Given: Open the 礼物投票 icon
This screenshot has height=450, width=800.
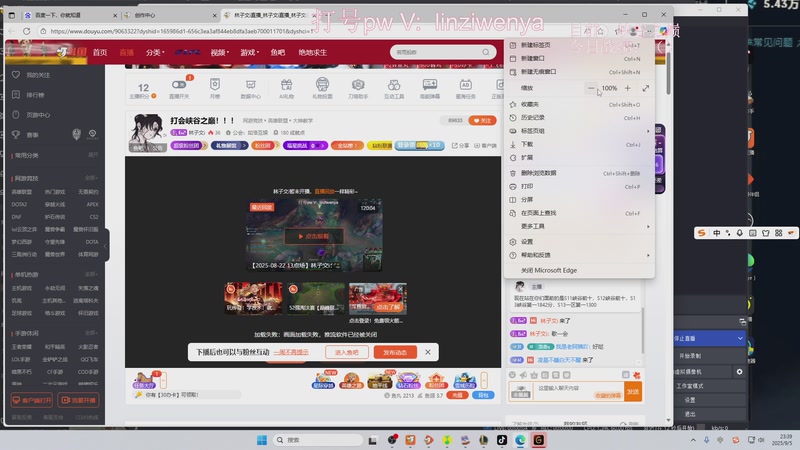Looking at the screenshot, I should (322, 84).
